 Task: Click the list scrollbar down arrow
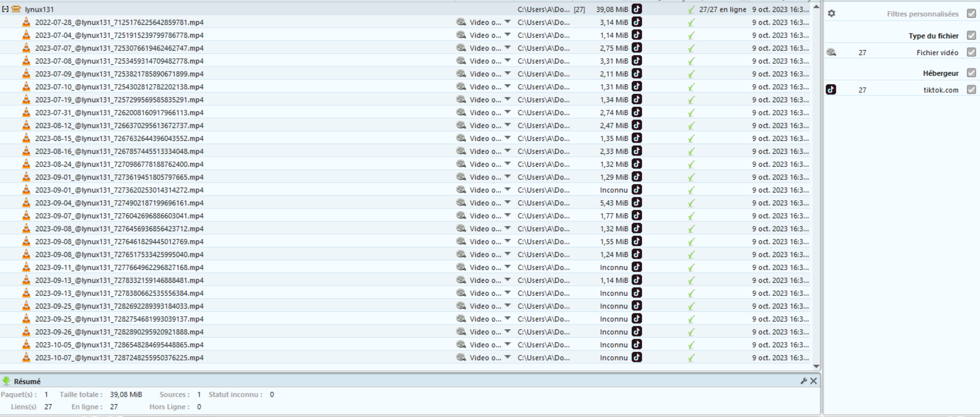click(x=816, y=366)
